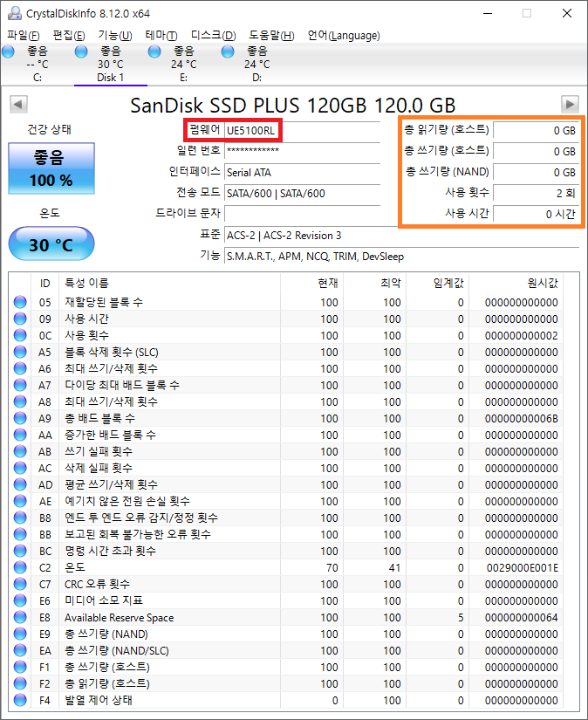Click the status icon for attribute F1

(x=20, y=667)
